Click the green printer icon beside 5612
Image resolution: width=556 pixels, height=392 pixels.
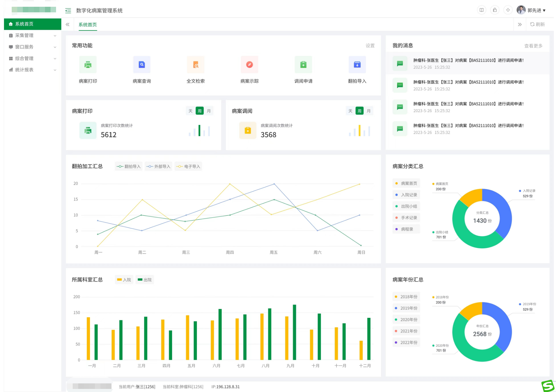pos(88,130)
